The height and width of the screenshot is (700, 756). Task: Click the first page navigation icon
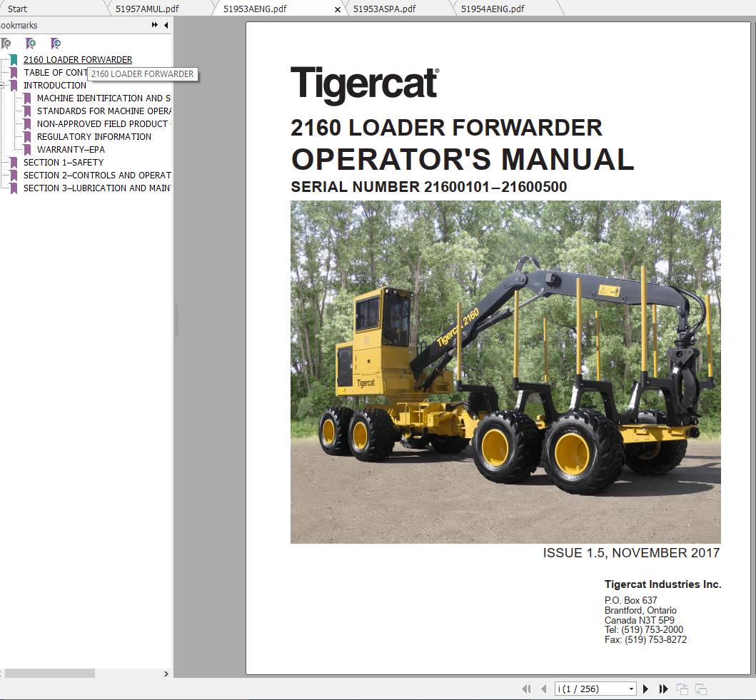[526, 689]
